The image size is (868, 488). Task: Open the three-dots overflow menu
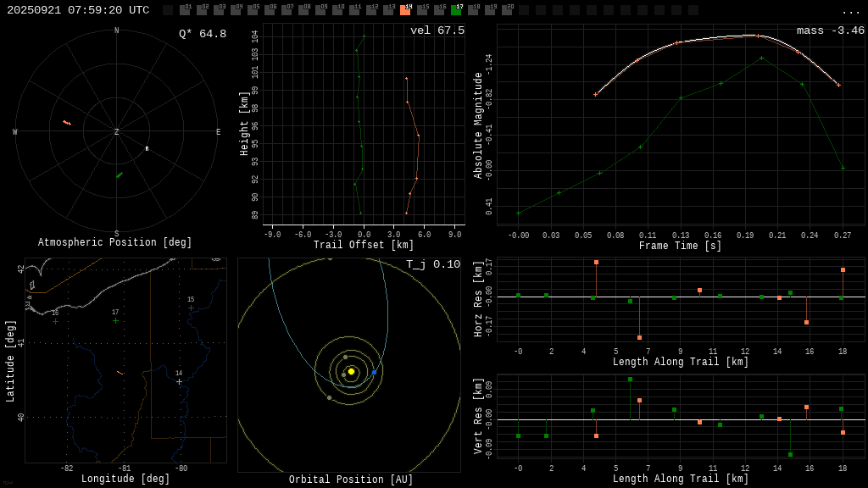pos(850,11)
